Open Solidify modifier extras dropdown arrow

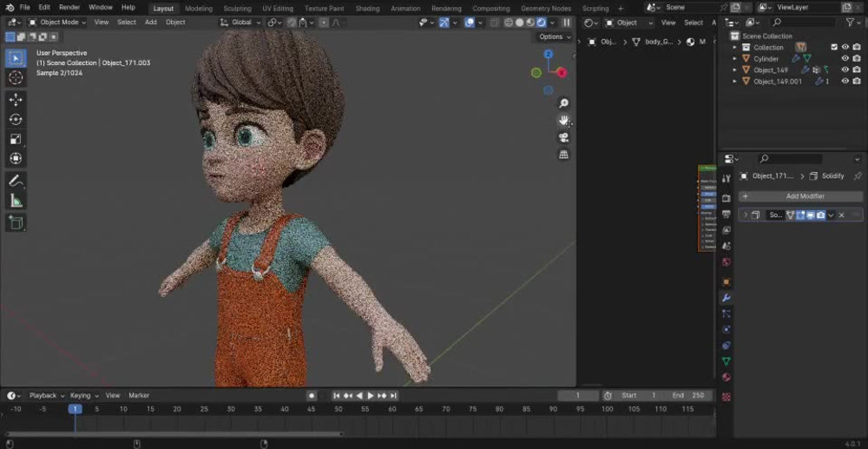(x=831, y=215)
